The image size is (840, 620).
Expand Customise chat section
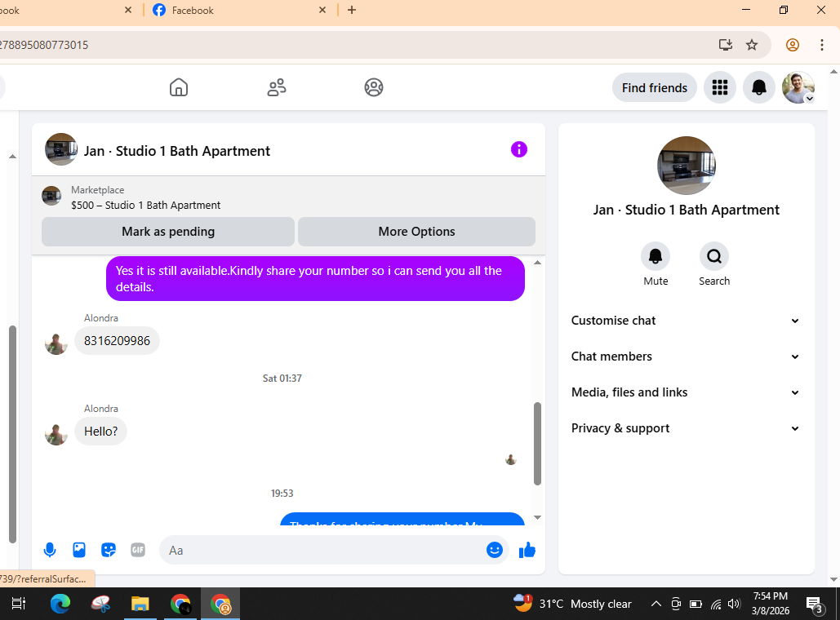pos(686,321)
